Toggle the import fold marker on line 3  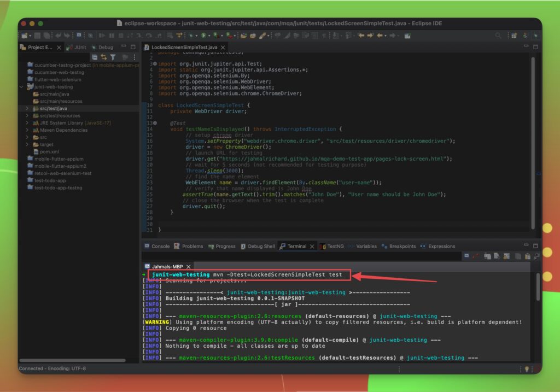coord(155,63)
